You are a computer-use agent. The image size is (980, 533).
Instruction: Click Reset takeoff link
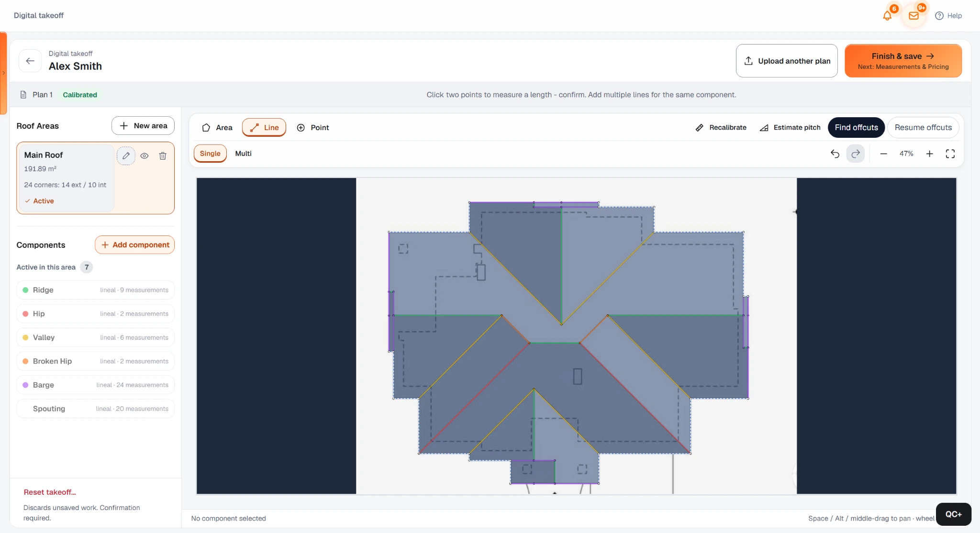(50, 492)
